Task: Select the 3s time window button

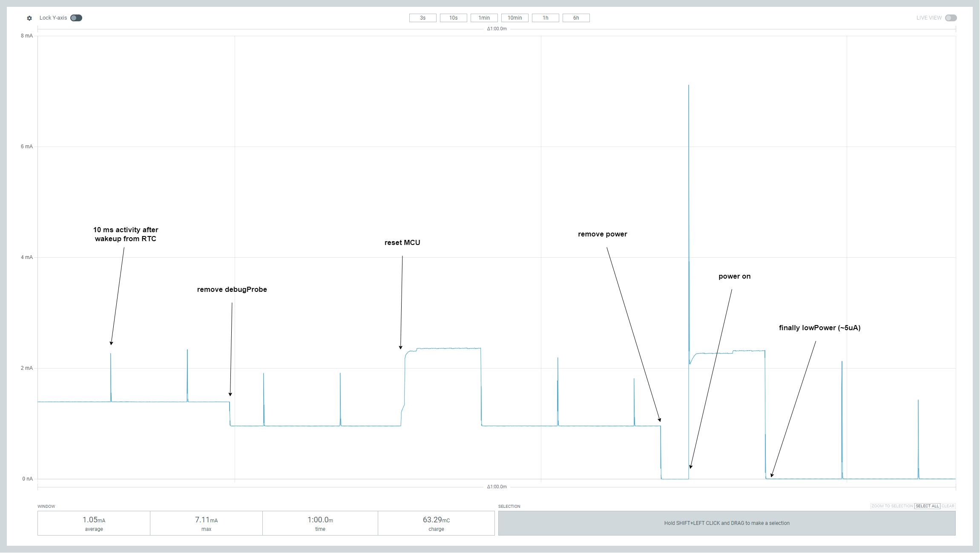Action: pos(422,18)
